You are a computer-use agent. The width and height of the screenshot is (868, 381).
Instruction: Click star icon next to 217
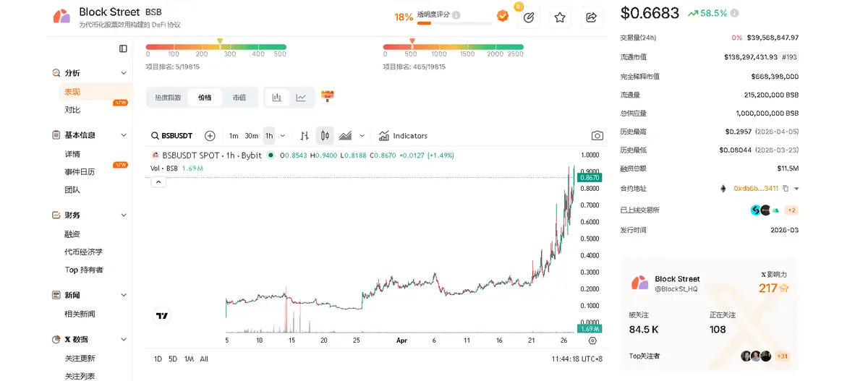tap(784, 288)
